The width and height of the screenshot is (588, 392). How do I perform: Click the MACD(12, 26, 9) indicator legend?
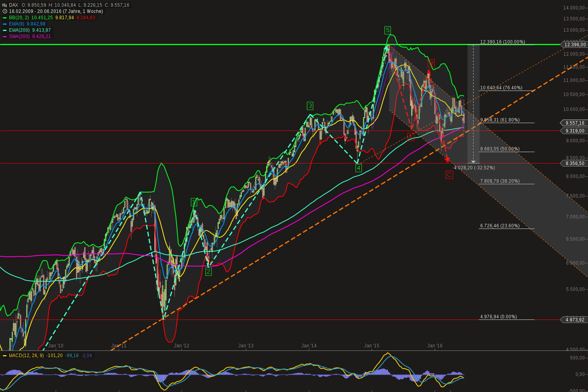pos(26,356)
